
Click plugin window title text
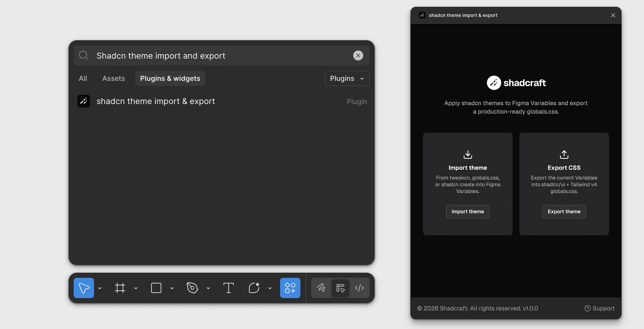[463, 15]
